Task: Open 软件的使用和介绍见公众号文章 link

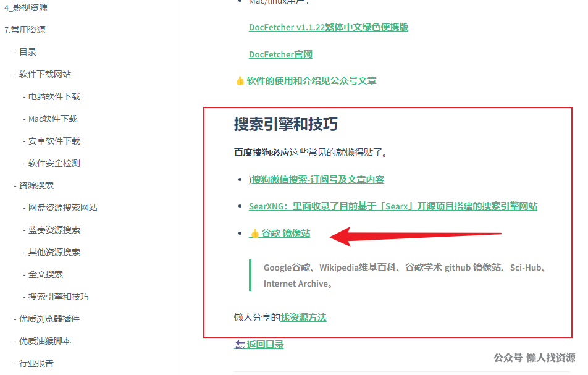Action: pyautogui.click(x=311, y=81)
